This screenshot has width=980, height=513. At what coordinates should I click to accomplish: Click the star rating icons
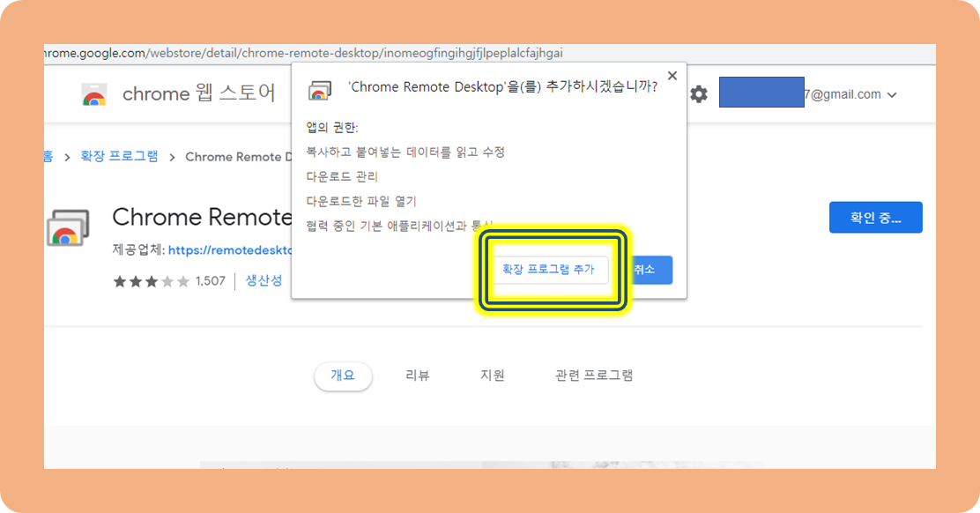(152, 281)
